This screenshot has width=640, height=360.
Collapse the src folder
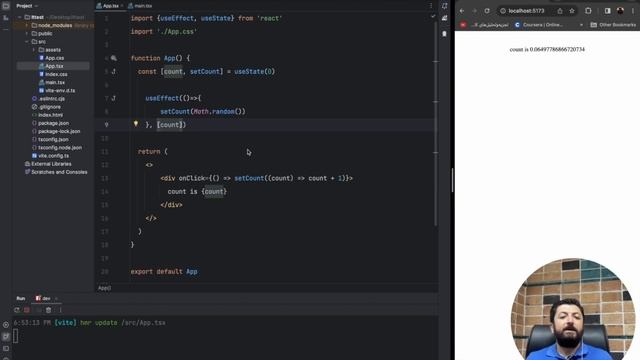(27, 42)
